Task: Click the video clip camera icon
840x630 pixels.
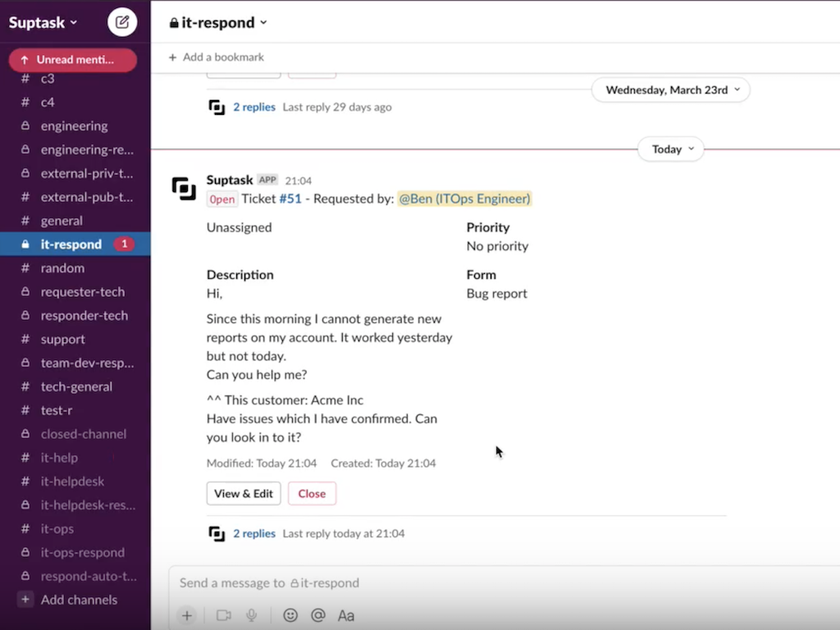Action: point(223,615)
